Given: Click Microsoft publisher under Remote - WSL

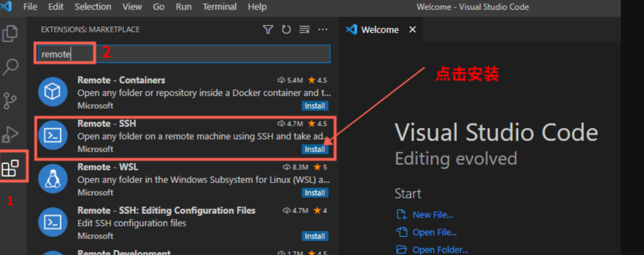Looking at the screenshot, I should tap(95, 192).
